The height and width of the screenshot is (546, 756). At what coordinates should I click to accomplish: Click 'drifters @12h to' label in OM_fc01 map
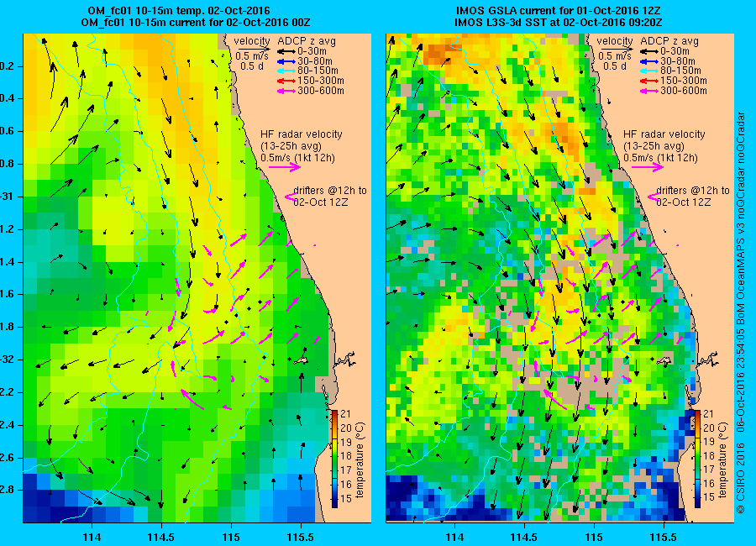330,191
